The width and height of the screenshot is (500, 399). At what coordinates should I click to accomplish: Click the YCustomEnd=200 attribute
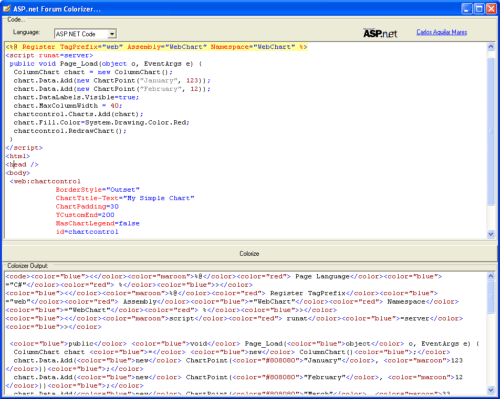85,215
